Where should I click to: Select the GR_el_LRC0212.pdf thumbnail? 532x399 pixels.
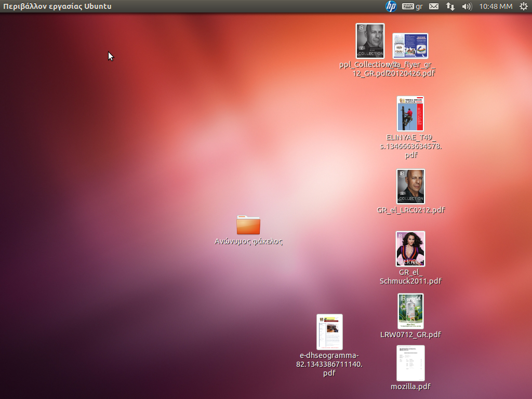pos(410,186)
